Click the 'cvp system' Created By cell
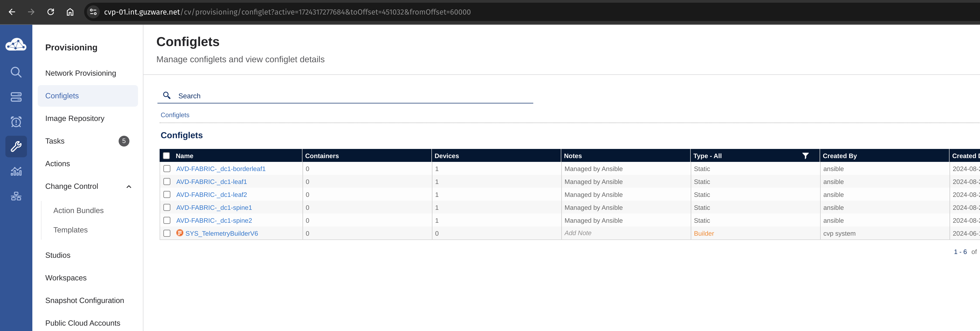980x331 pixels. click(839, 233)
